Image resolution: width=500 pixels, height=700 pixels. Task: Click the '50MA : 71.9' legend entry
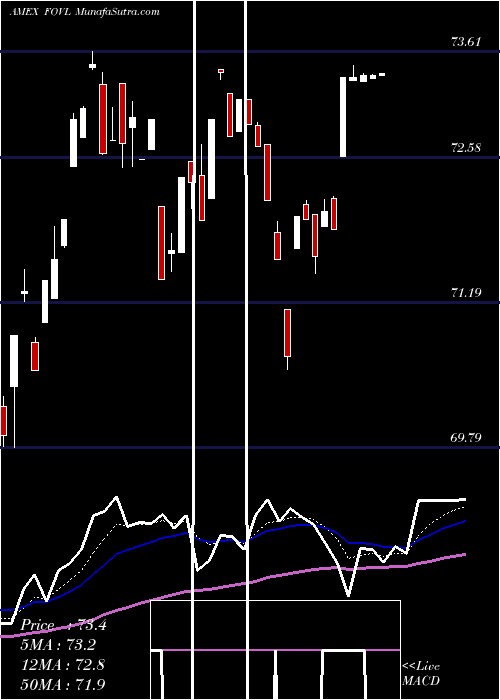tap(63, 684)
